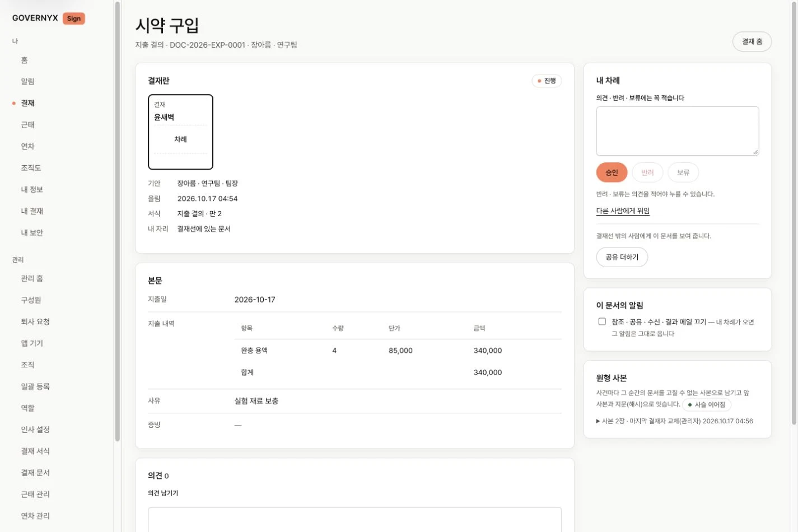
Task: Open 근태 관리 page
Action: (35, 494)
